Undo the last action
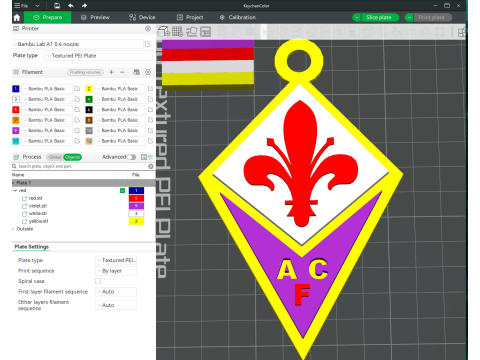The height and width of the screenshot is (360, 480). (x=71, y=6)
